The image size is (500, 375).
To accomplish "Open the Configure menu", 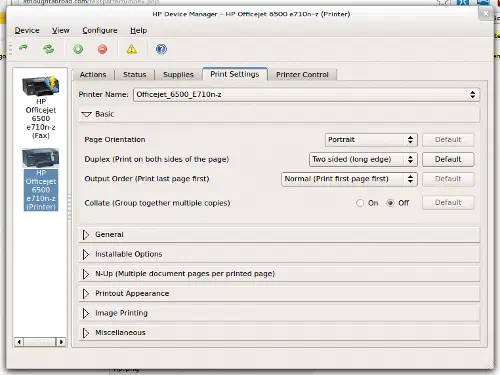I will 100,30.
